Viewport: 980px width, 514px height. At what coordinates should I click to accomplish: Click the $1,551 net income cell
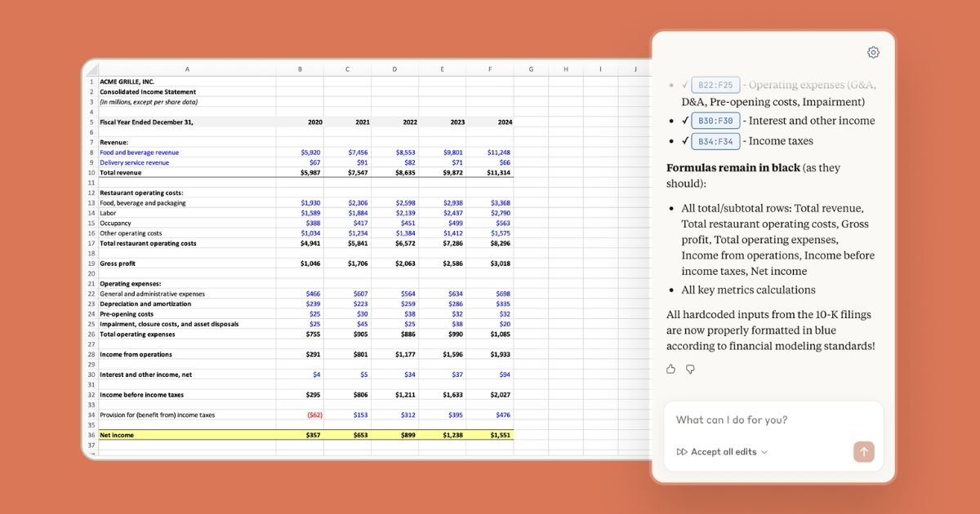click(x=490, y=436)
